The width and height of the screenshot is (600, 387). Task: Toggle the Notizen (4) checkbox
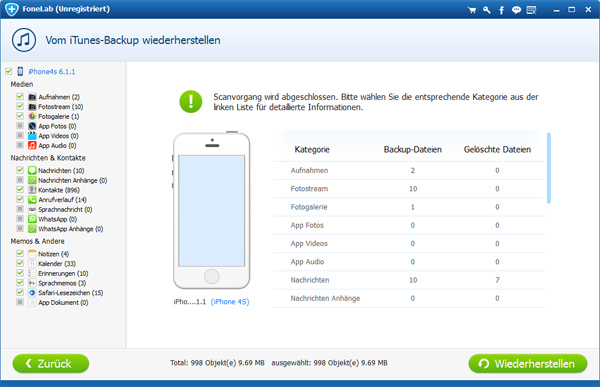point(20,253)
